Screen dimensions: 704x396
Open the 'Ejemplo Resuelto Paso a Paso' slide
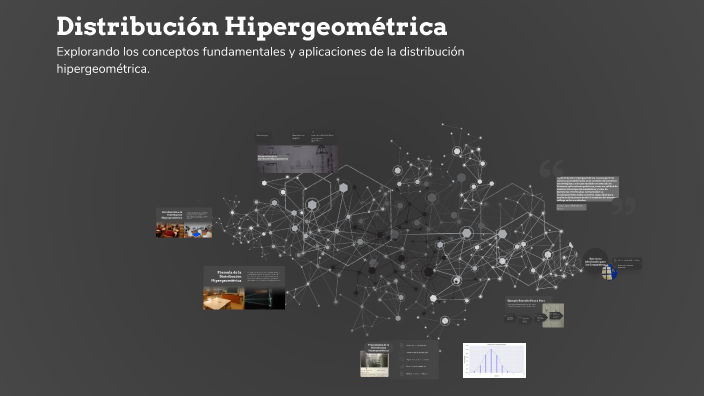(534, 312)
